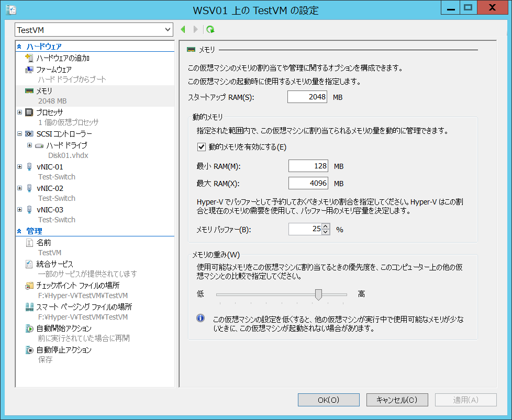Click the OK(O) button

pyautogui.click(x=328, y=400)
